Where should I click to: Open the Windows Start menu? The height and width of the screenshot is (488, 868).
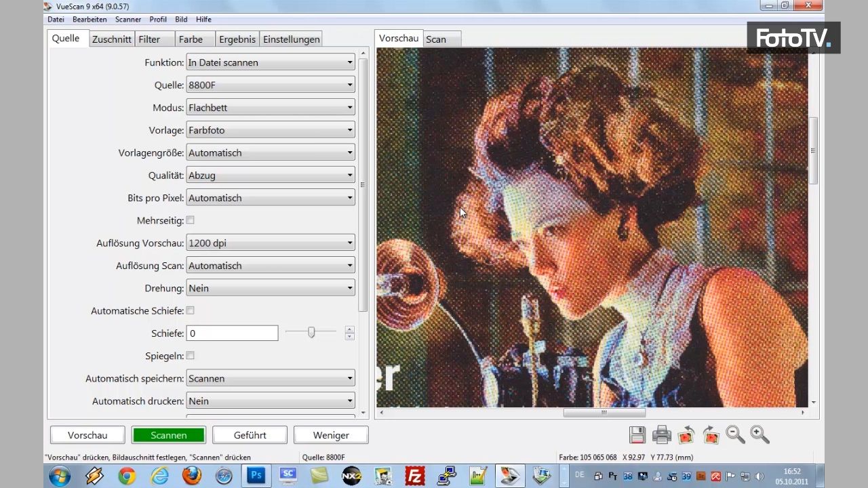(60, 476)
